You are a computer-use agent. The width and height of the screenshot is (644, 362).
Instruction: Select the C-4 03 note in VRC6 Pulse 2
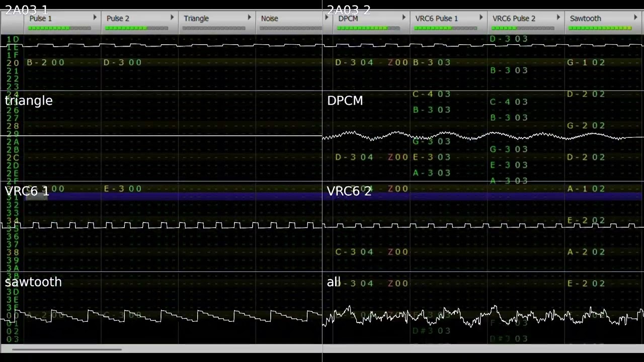tap(509, 102)
